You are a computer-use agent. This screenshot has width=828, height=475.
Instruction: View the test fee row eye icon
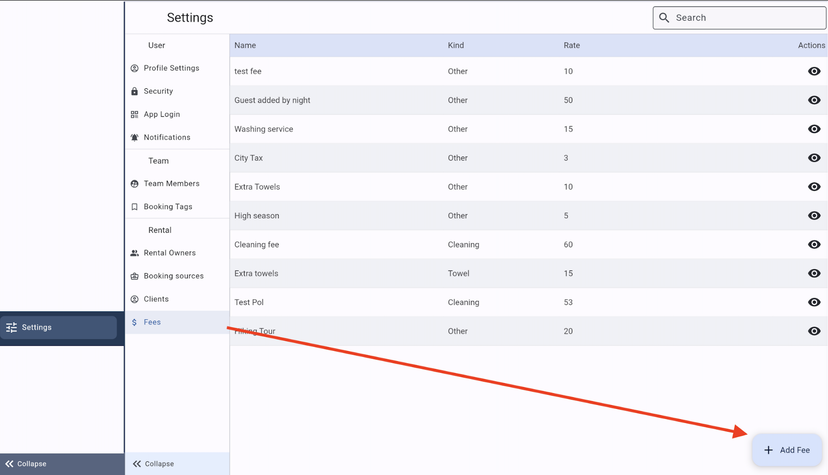pos(814,71)
